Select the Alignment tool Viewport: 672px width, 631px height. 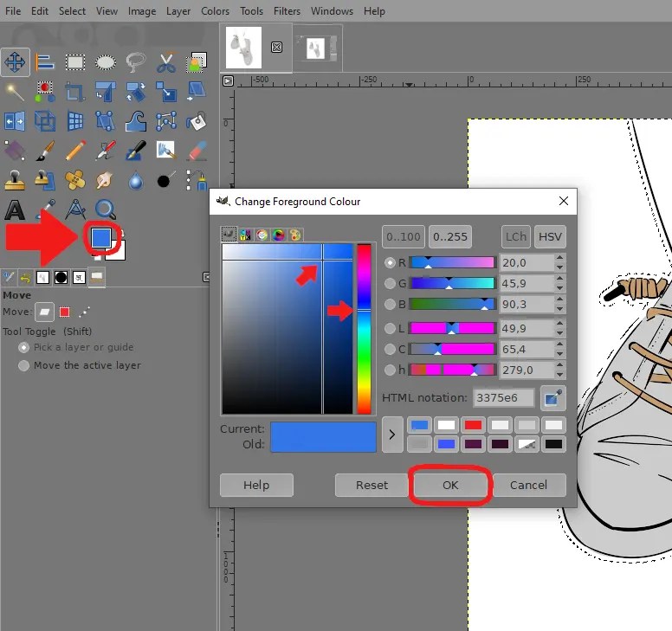coord(44,62)
